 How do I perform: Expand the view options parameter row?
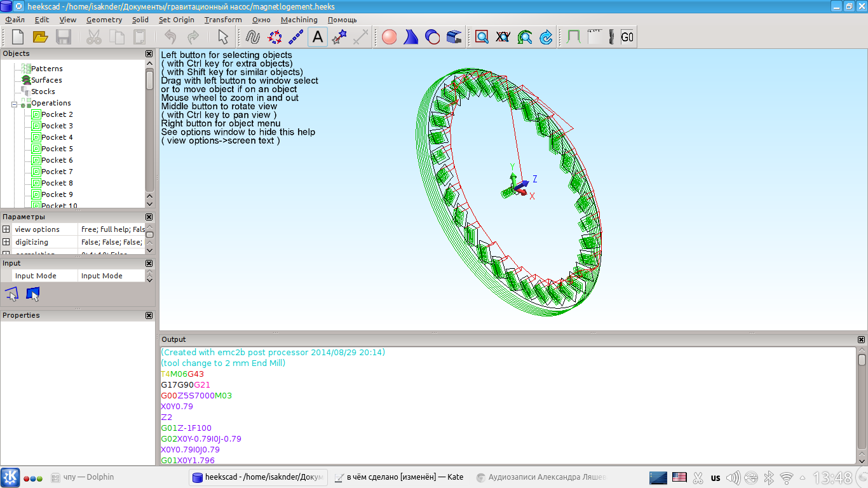6,229
